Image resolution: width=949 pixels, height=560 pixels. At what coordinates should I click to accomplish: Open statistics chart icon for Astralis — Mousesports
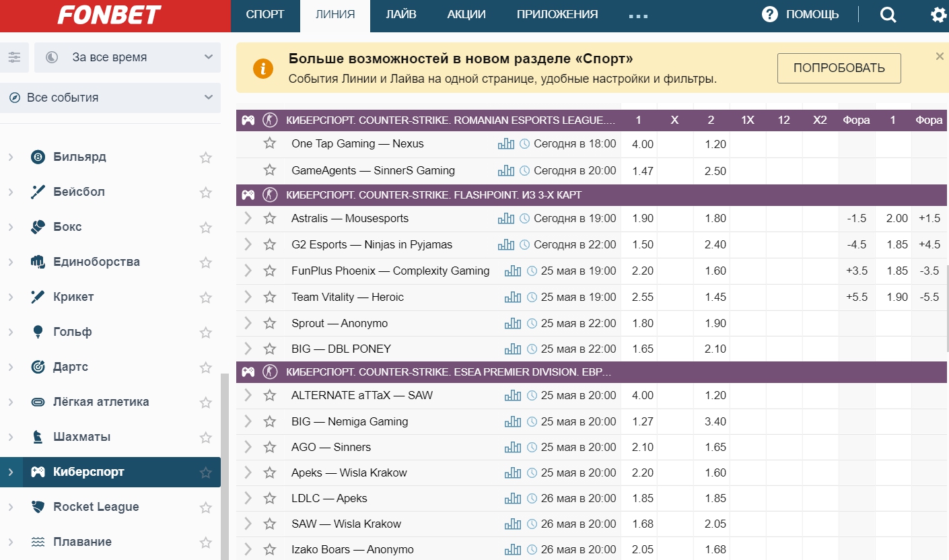505,219
